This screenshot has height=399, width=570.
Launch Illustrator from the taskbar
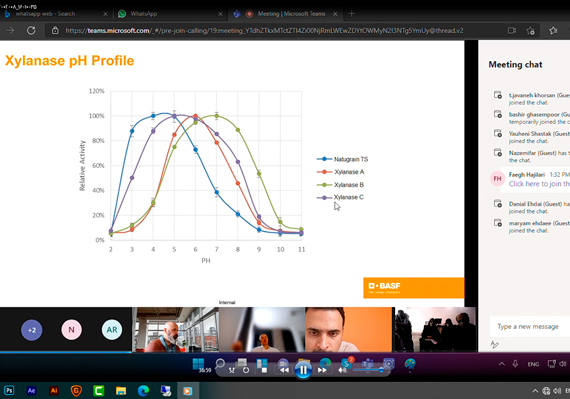[54, 391]
